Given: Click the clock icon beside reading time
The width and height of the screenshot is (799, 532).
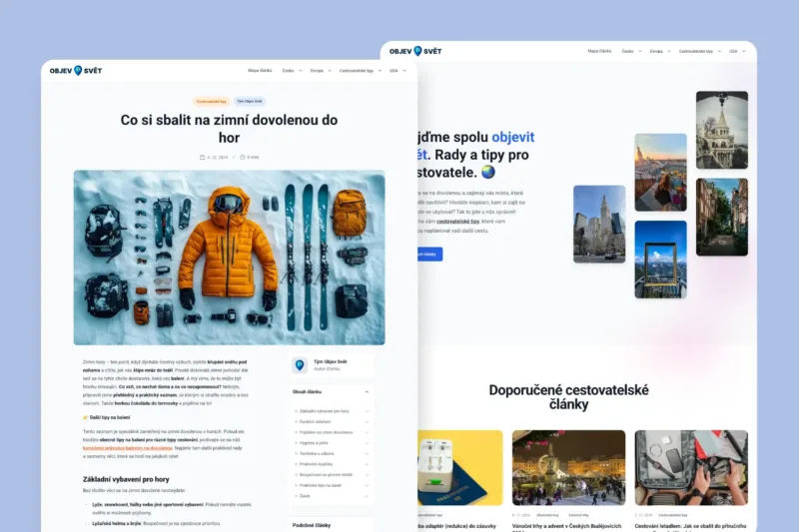Looking at the screenshot, I should (242, 157).
